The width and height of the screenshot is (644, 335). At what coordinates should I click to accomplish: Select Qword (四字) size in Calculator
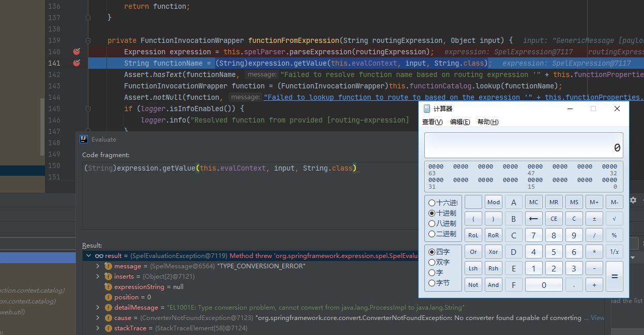click(439, 252)
